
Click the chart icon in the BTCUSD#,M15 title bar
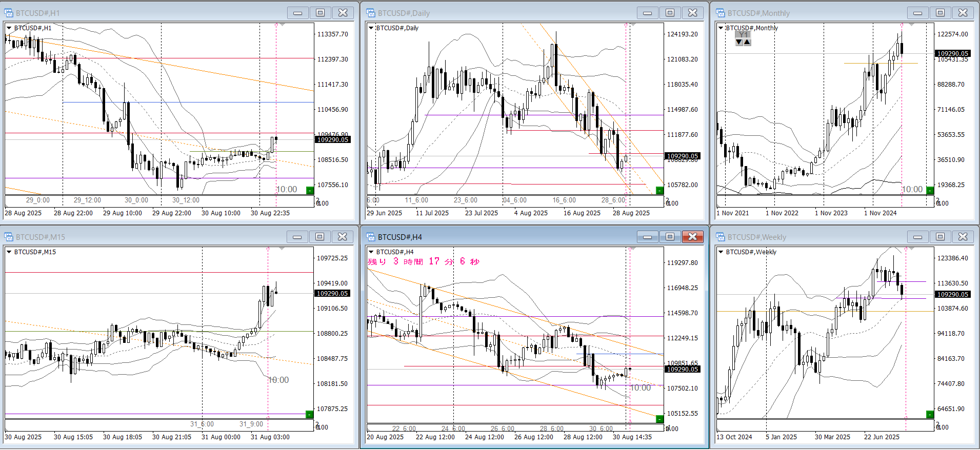pos(9,237)
